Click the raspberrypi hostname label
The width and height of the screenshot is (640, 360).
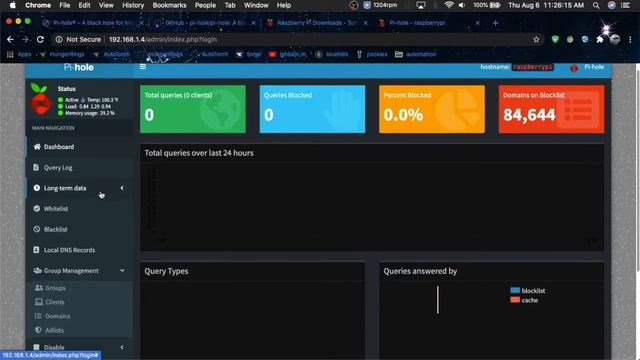pos(533,67)
